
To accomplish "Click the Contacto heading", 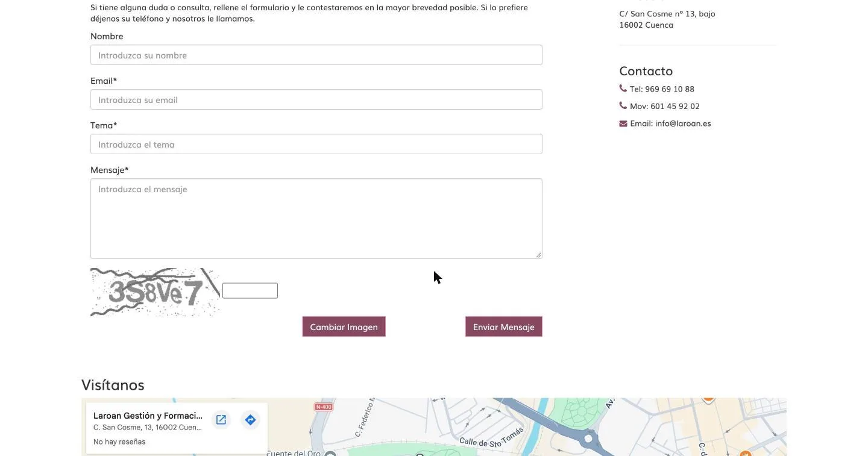I will click(646, 70).
